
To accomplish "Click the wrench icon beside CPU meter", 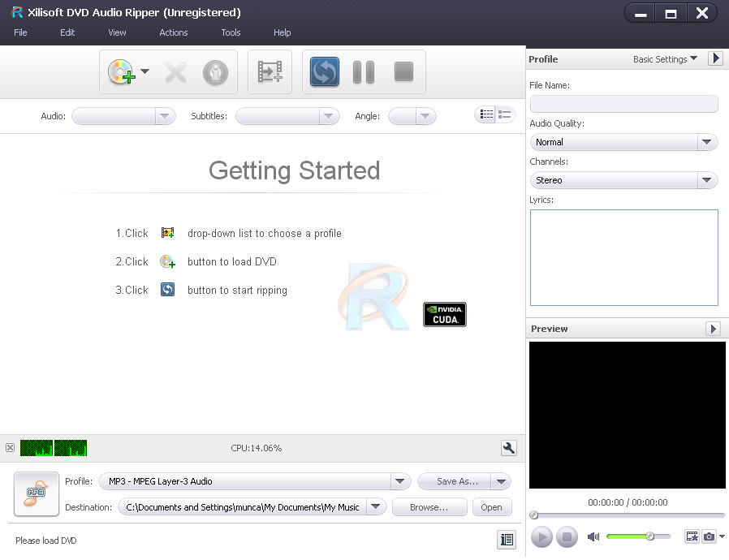I will tap(507, 448).
